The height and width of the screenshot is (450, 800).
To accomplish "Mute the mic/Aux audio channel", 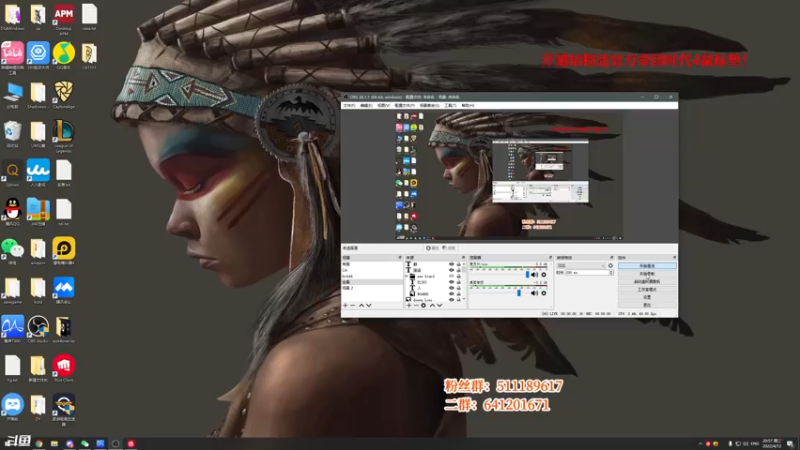I will [534, 274].
